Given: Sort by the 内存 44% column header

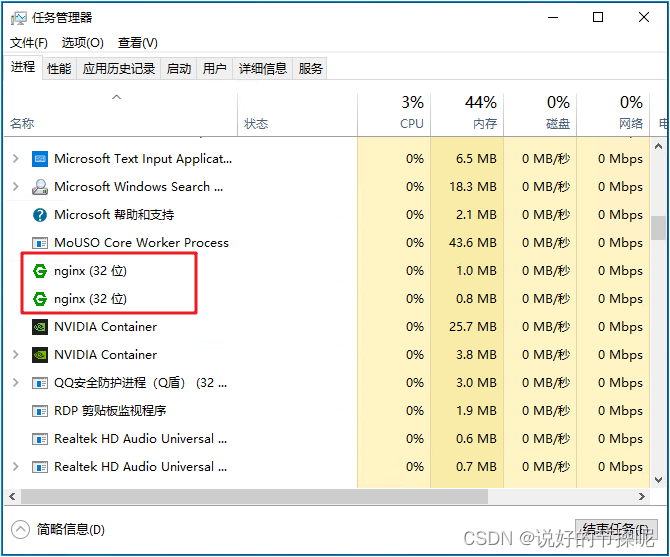Looking at the screenshot, I should pos(467,114).
